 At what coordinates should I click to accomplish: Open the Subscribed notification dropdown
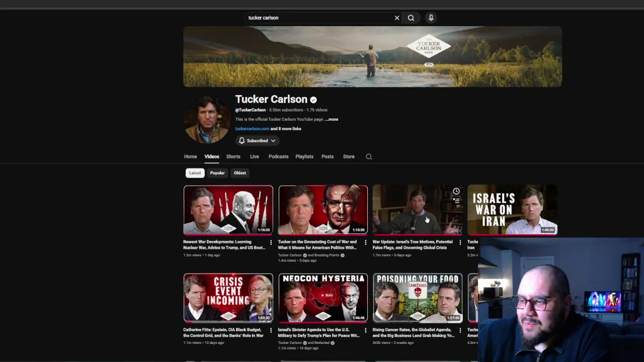pos(273,141)
